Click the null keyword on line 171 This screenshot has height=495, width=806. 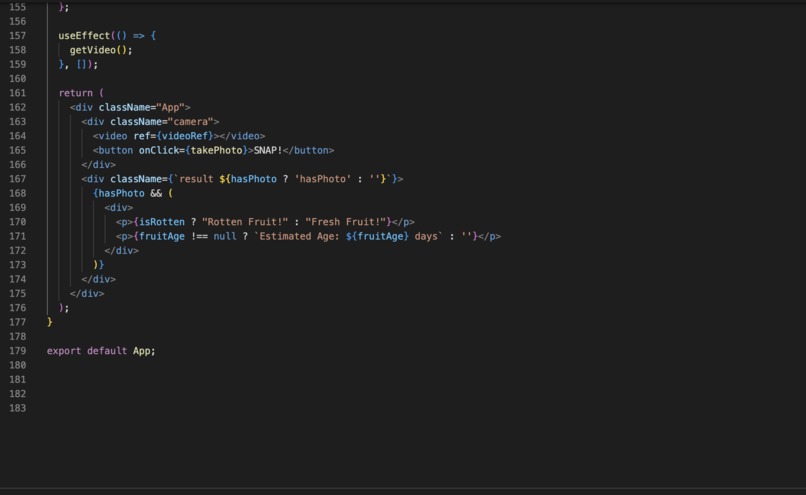point(225,236)
